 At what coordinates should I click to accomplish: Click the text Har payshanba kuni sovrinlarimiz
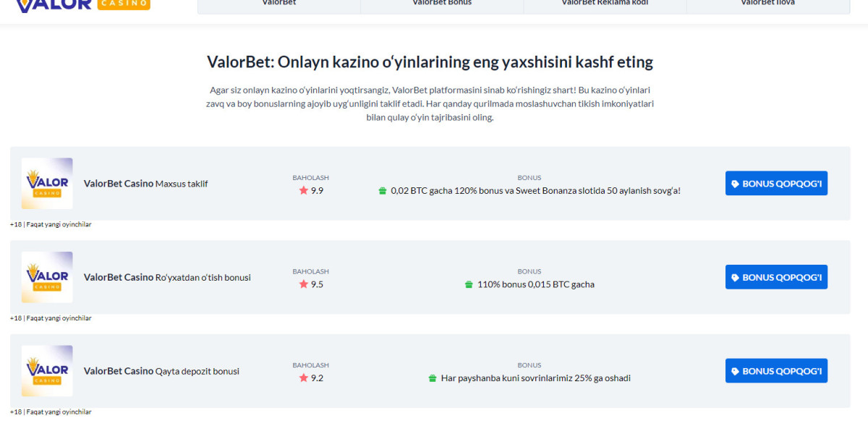[535, 378]
